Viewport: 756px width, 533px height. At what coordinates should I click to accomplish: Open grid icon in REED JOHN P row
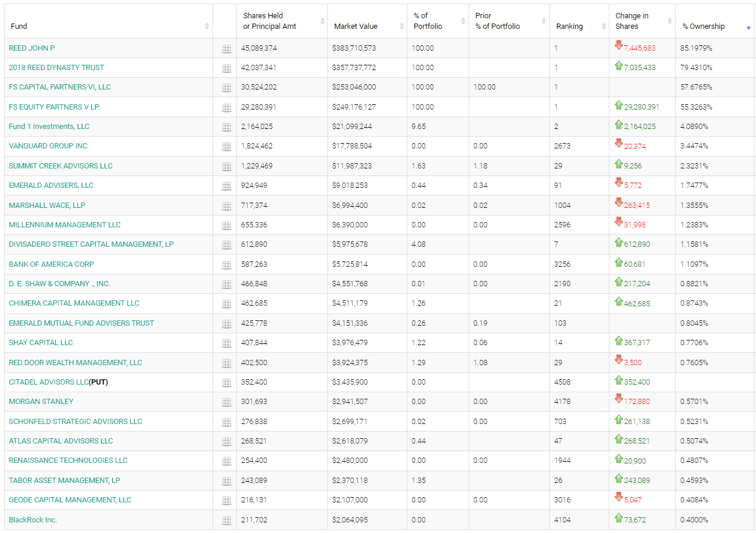tap(227, 49)
